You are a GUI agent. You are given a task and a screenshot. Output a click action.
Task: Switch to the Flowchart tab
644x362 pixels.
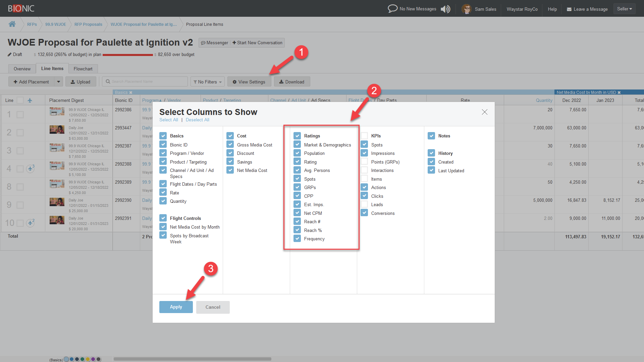(83, 69)
